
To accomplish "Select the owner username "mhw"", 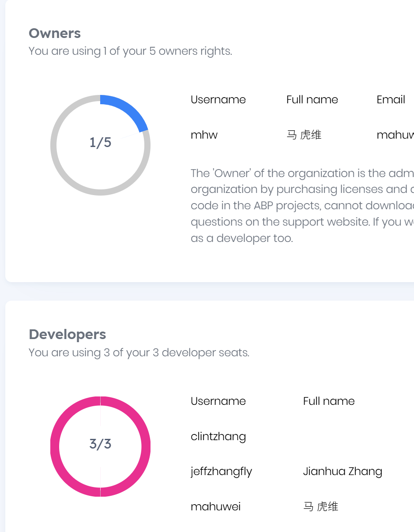I will point(204,135).
